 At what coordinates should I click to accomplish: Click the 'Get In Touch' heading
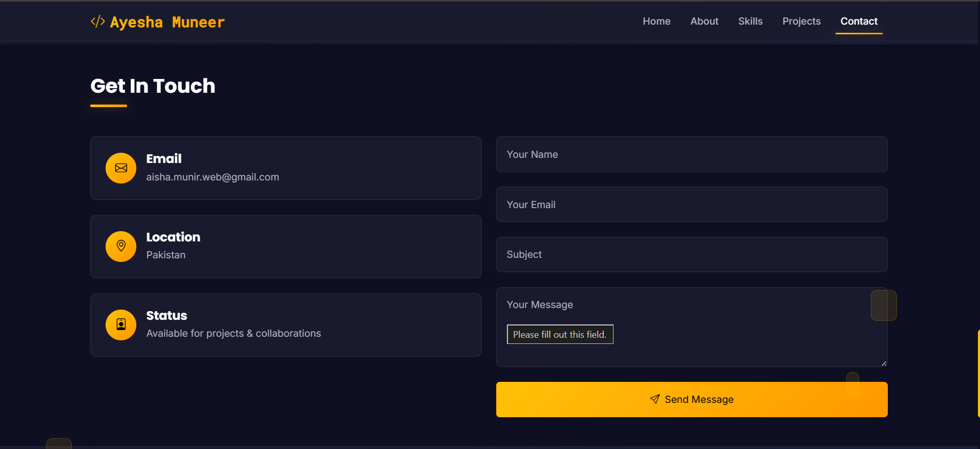pos(153,86)
